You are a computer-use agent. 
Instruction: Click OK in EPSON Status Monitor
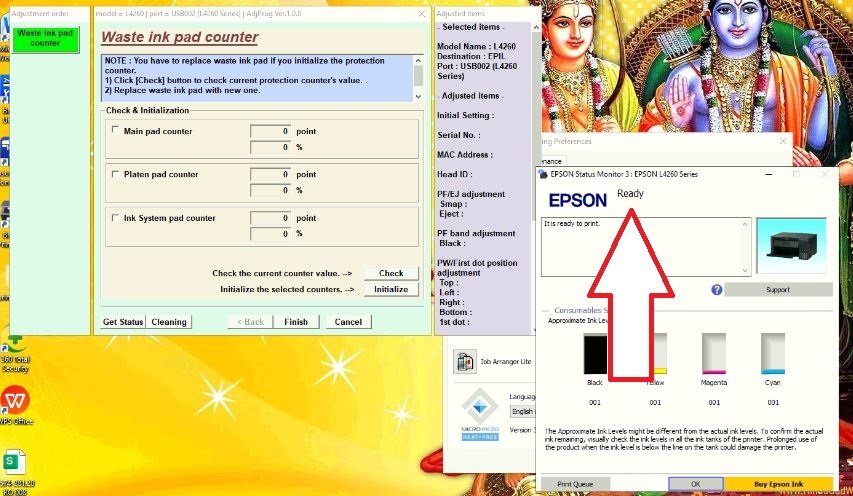[x=696, y=483]
